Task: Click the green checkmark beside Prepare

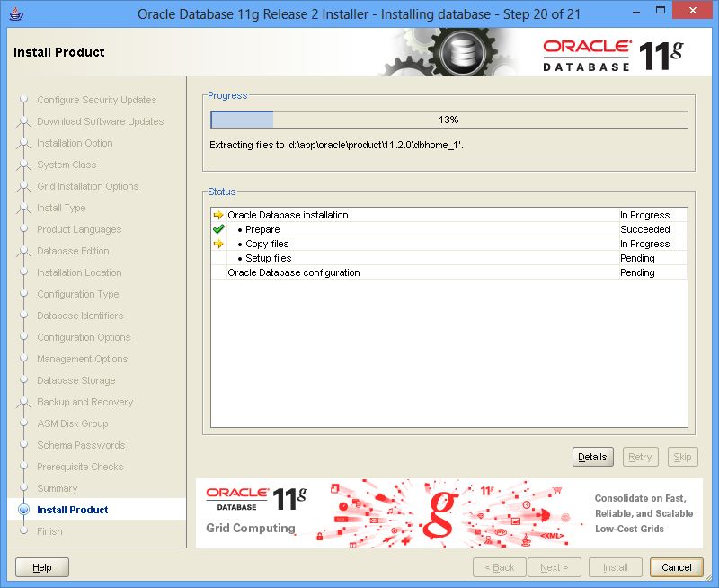Action: [218, 229]
